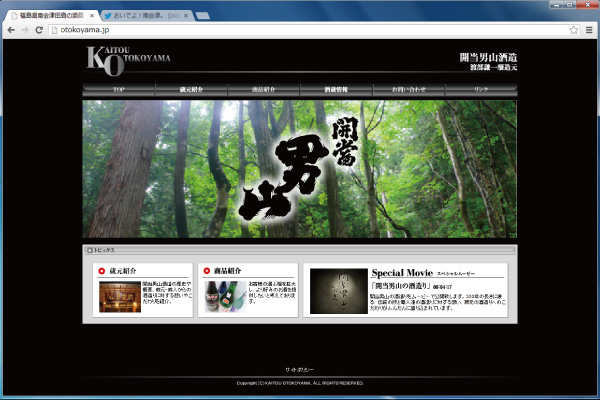600x400 pixels.
Task: Choose お問い合わせ in the navigation bar
Action: pyautogui.click(x=408, y=90)
